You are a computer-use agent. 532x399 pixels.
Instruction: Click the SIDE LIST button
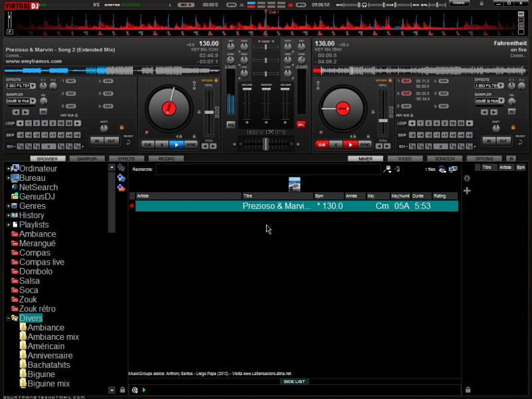pos(294,382)
